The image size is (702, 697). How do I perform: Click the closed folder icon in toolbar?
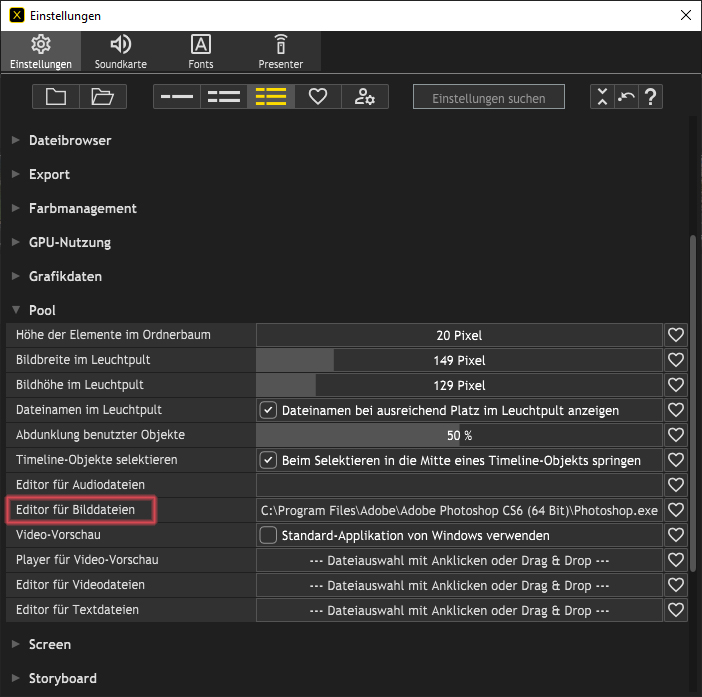pyautogui.click(x=56, y=97)
